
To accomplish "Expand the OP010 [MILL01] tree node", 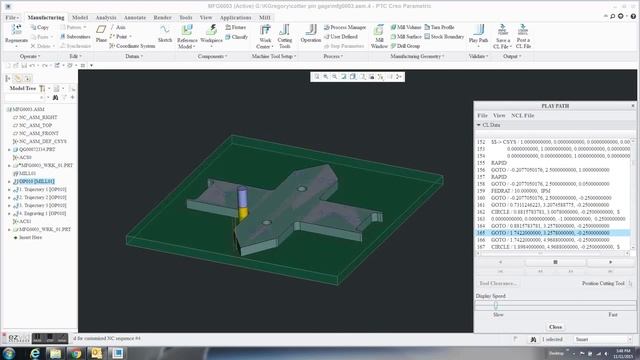I will 9,181.
